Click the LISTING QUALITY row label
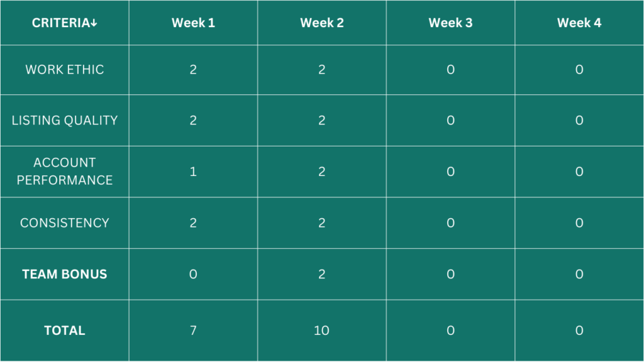Image resolution: width=644 pixels, height=362 pixels. tap(65, 120)
